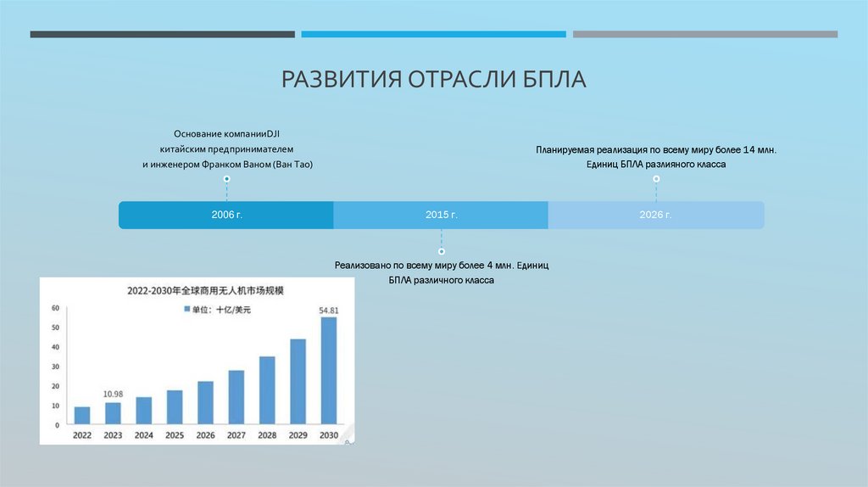This screenshot has height=487, width=868.
Task: Click the text "Основание компанииDJI"
Action: pos(226,134)
